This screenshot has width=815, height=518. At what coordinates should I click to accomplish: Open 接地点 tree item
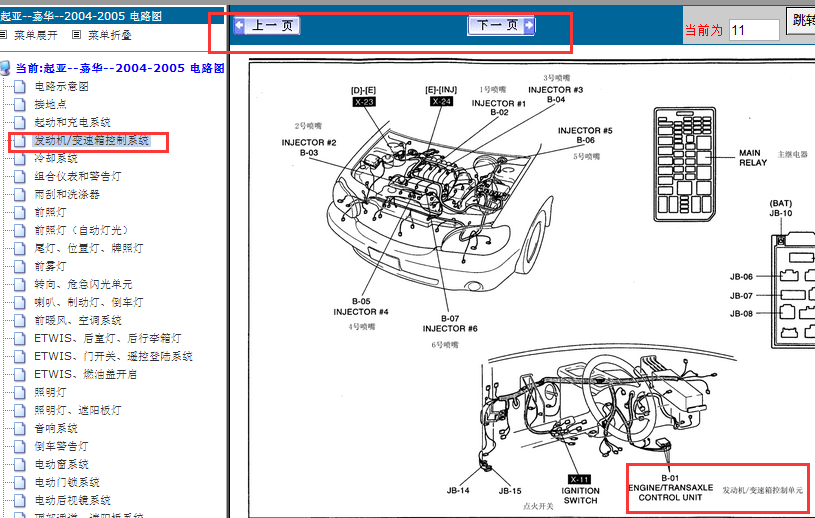click(50, 104)
